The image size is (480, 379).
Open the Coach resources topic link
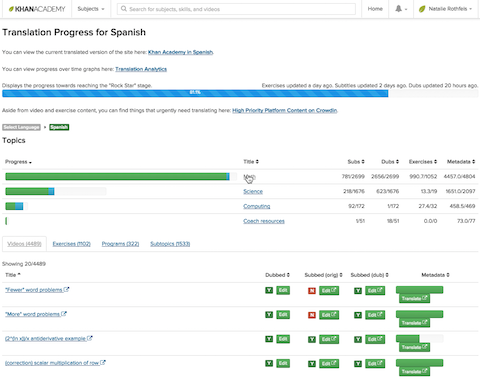264,221
